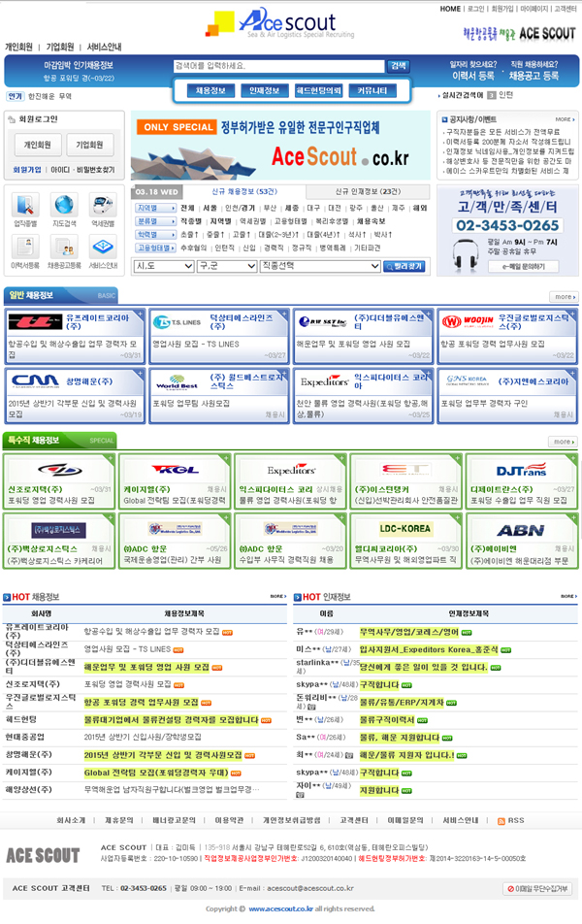The width and height of the screenshot is (582, 924).
Task: Click 개인정보취급방침 footer link
Action: tap(292, 820)
